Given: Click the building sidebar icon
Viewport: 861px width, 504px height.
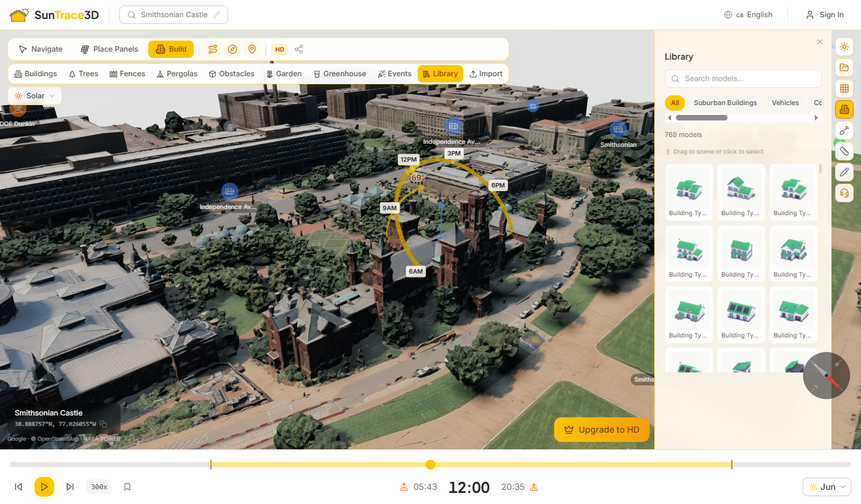Looking at the screenshot, I should (844, 109).
